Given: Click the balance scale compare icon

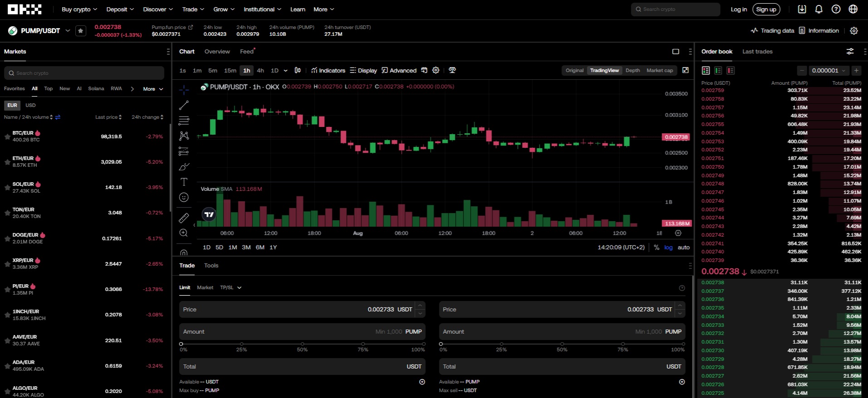Looking at the screenshot, I should 452,70.
